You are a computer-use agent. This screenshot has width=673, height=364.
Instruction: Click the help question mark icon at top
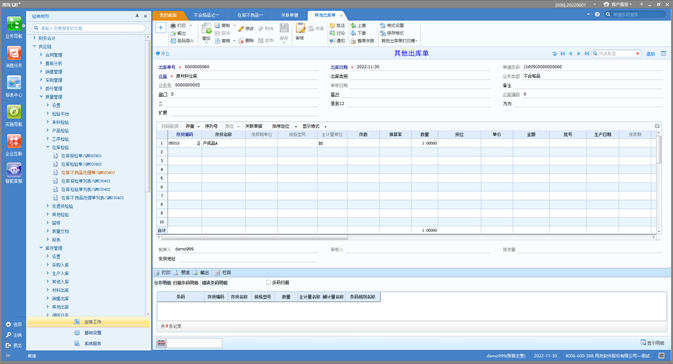pyautogui.click(x=597, y=14)
